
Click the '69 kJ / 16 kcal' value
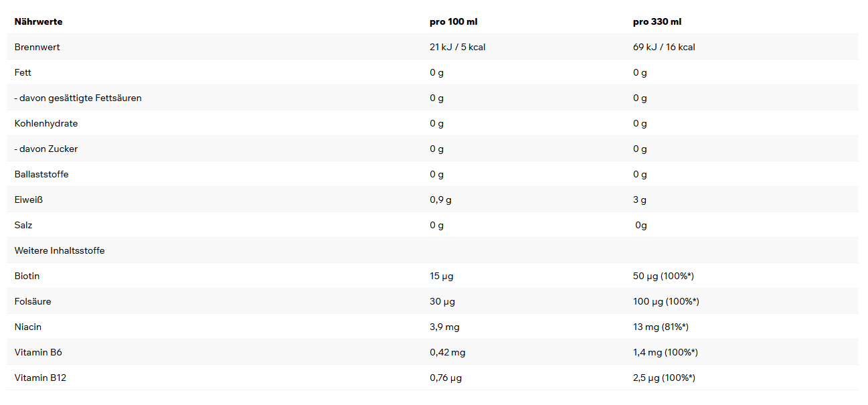[664, 48]
